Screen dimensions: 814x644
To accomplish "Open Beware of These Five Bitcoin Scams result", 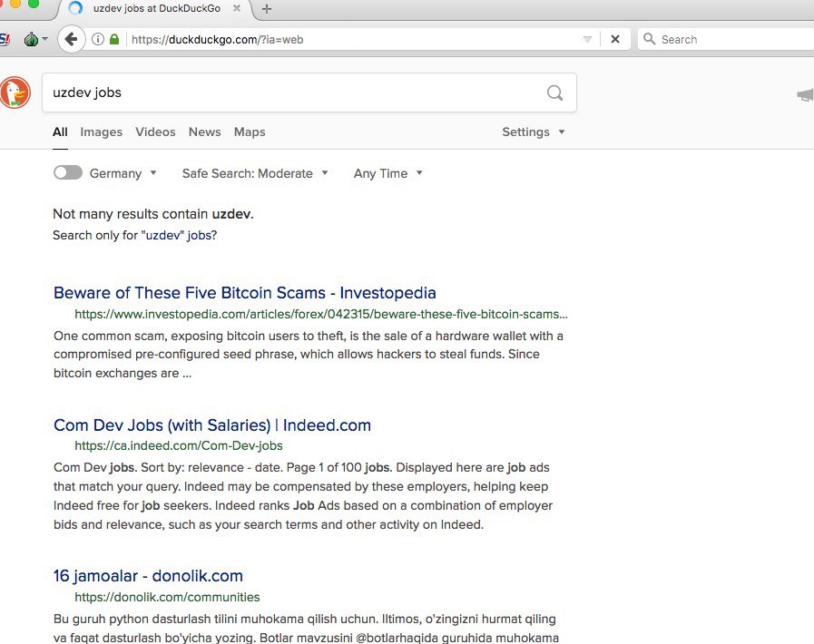I will (x=244, y=293).
